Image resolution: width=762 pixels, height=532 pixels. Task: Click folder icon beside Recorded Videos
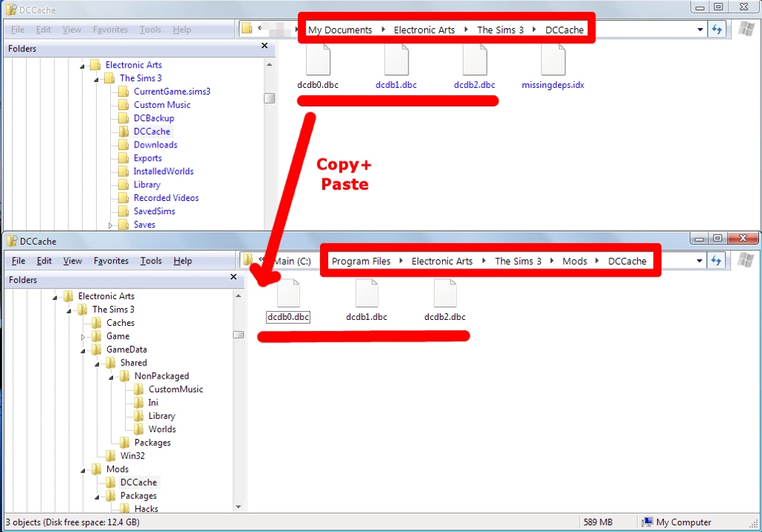[x=124, y=198]
